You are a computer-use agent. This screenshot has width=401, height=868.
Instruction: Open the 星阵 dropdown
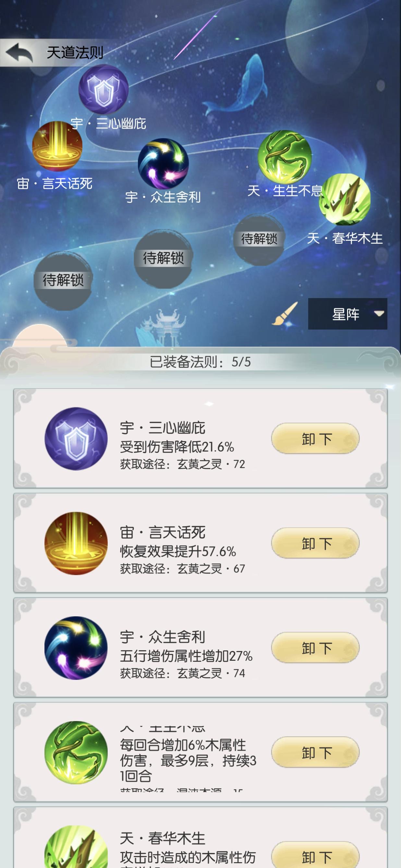pyautogui.click(x=347, y=314)
